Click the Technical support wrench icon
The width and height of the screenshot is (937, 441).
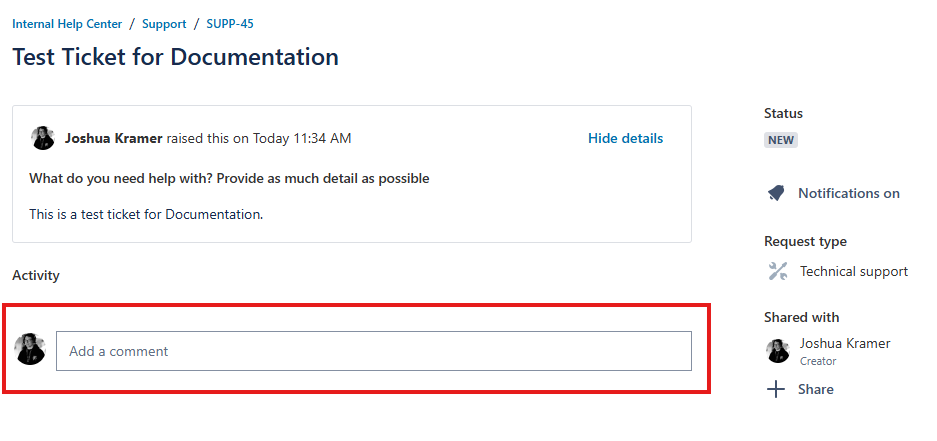click(777, 271)
